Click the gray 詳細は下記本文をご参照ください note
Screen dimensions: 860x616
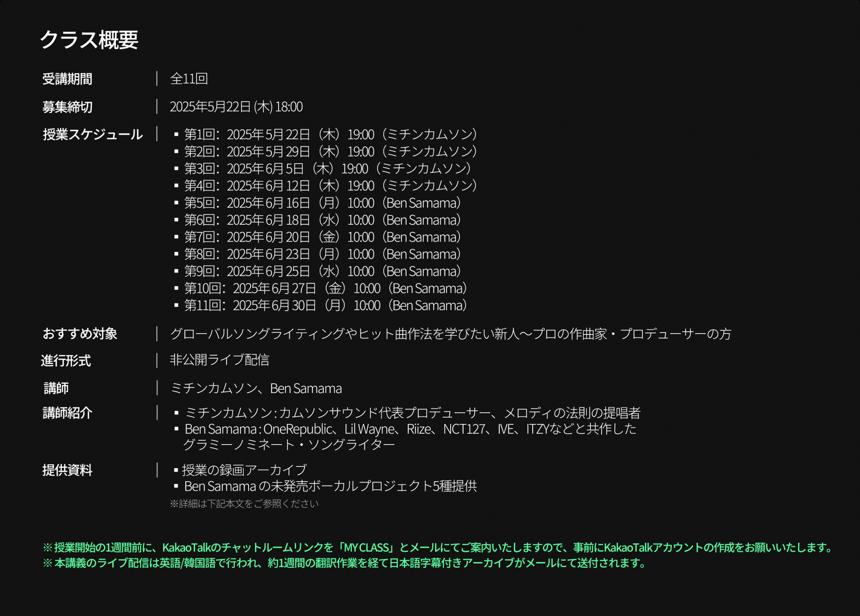click(x=244, y=504)
